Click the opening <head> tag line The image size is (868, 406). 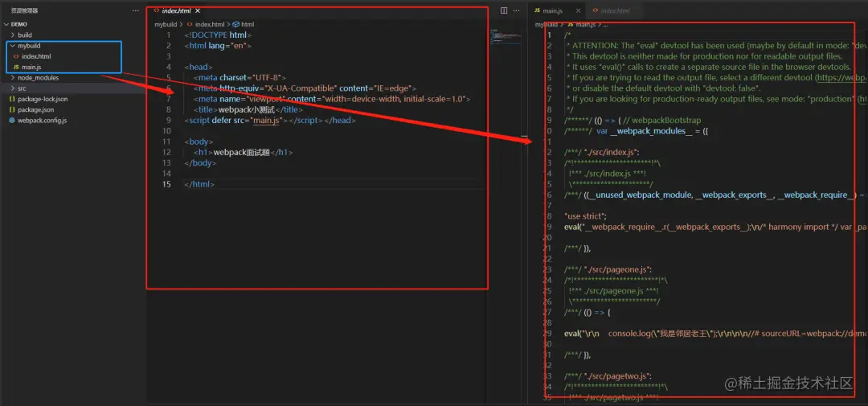199,67
